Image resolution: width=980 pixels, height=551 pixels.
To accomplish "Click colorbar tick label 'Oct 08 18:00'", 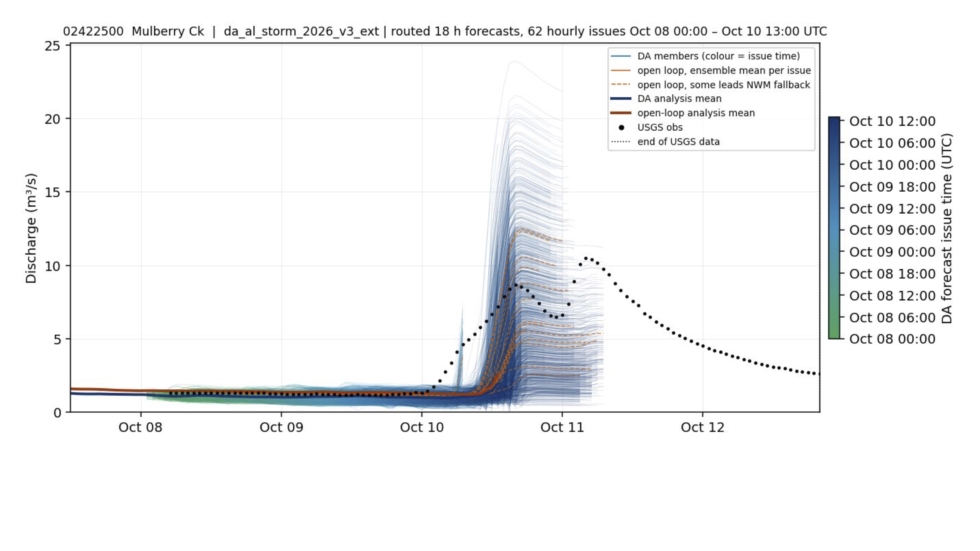I will point(892,273).
